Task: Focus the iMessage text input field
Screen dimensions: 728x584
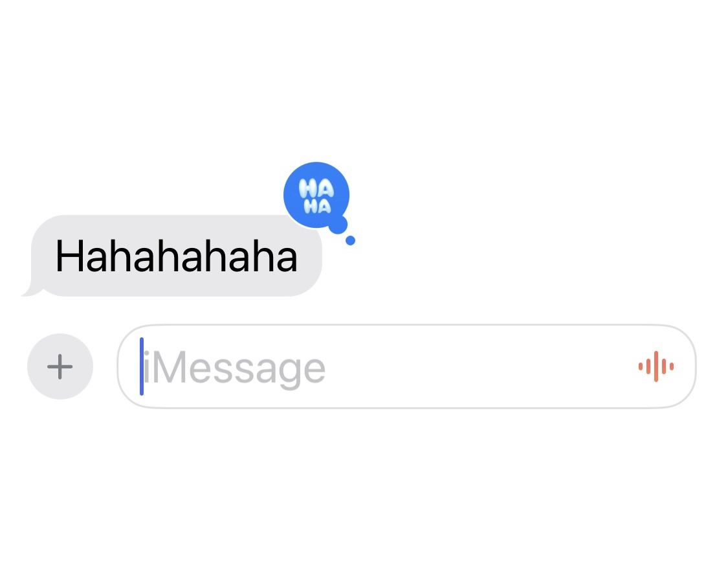Action: click(406, 366)
